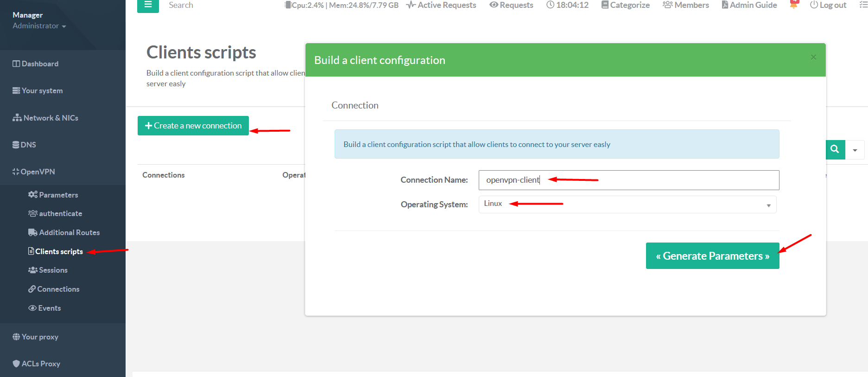Viewport: 868px width, 377px height.
Task: View OpenVPN Events with eye icon
Action: 44,308
